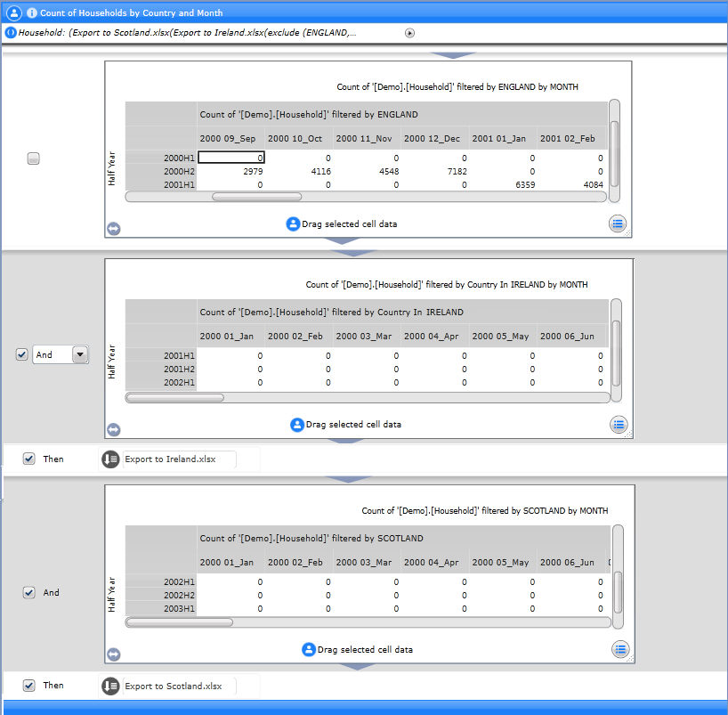Uncheck the And checkbox beside IRELAND panel
Screen dimensions: 728x715
click(22, 354)
